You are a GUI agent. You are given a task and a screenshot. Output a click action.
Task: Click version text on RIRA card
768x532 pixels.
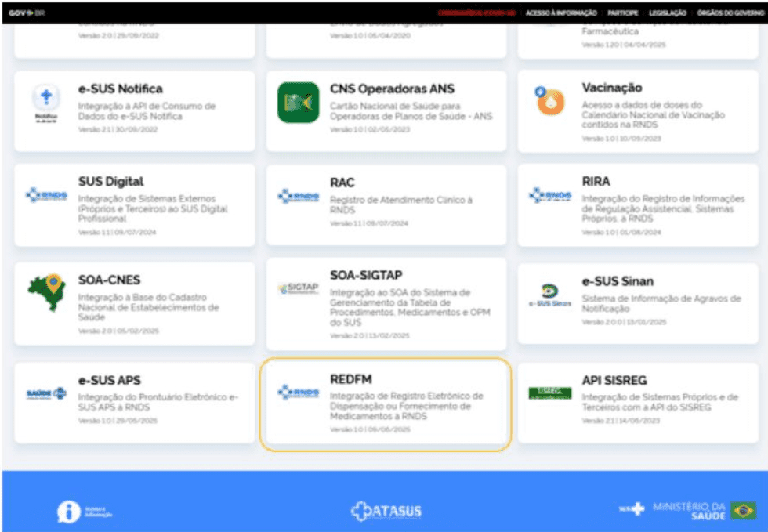coord(621,232)
